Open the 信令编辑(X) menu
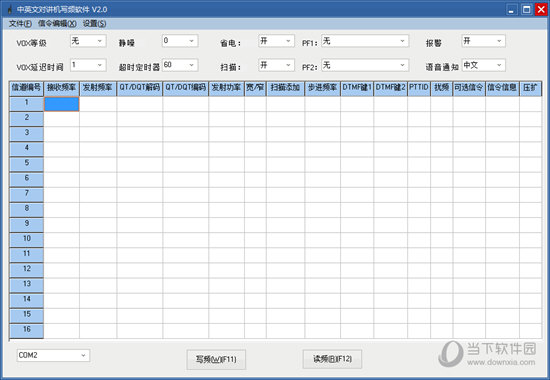Image resolution: width=550 pixels, height=380 pixels. click(57, 24)
